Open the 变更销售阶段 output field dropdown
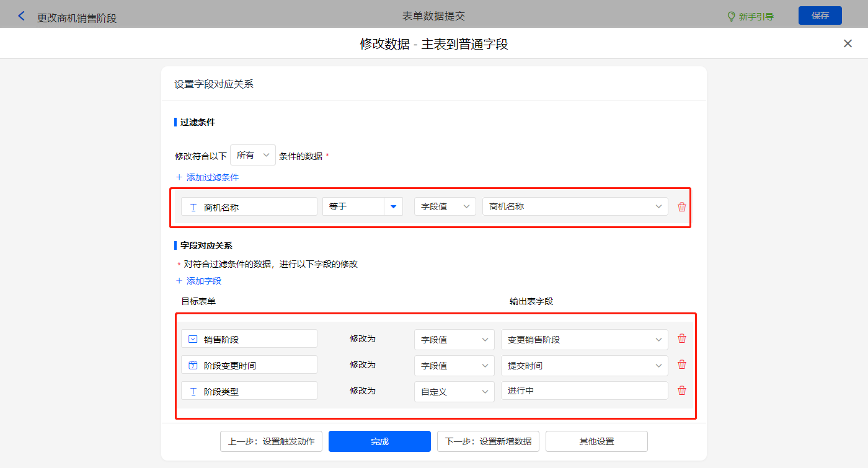This screenshot has height=468, width=868. click(x=584, y=340)
